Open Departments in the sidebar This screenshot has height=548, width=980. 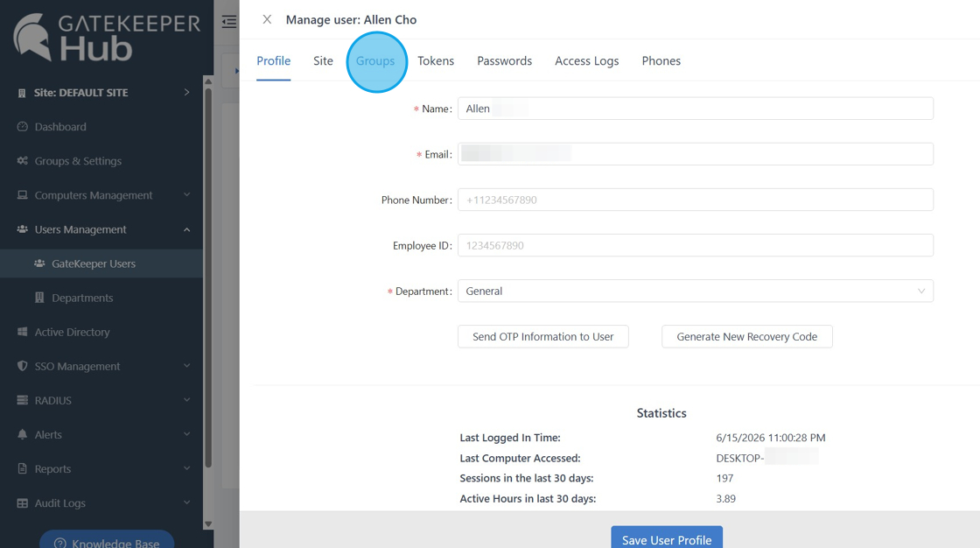click(82, 298)
